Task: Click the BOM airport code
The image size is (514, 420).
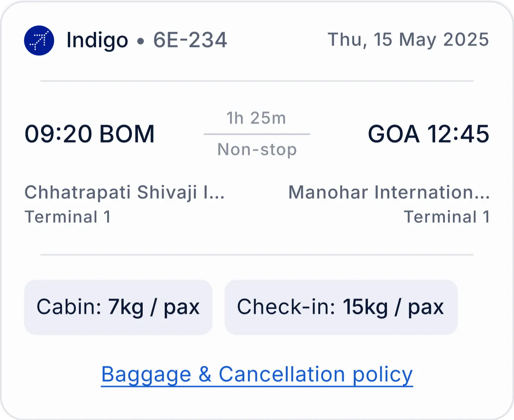Action: click(x=127, y=134)
